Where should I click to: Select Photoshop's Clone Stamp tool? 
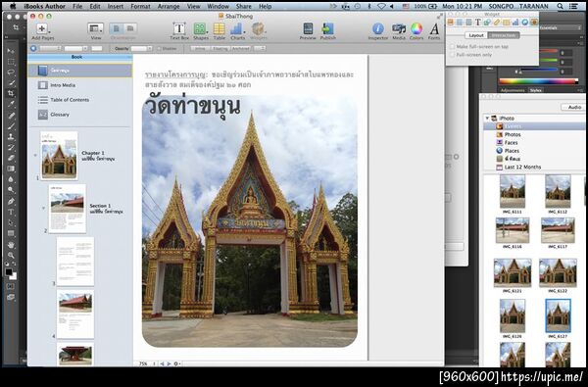pyautogui.click(x=11, y=136)
